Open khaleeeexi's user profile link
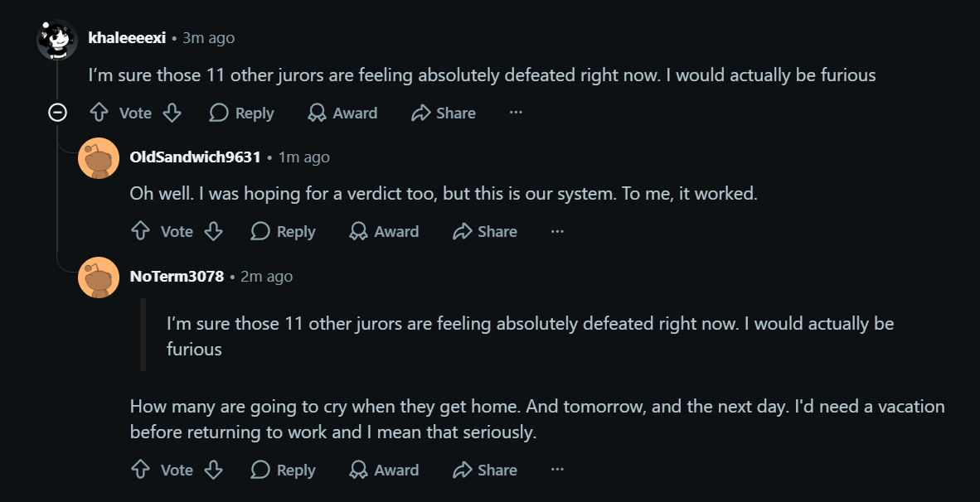The width and height of the screenshot is (980, 502). pyautogui.click(x=127, y=38)
